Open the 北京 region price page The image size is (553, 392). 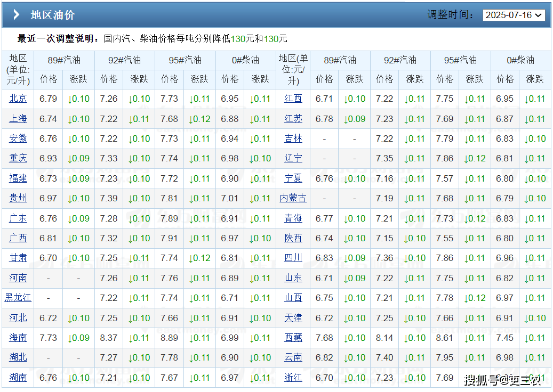pos(18,99)
